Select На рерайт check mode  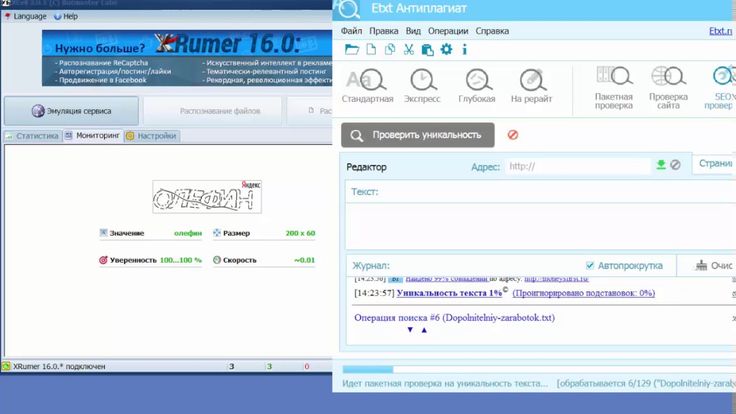click(531, 86)
